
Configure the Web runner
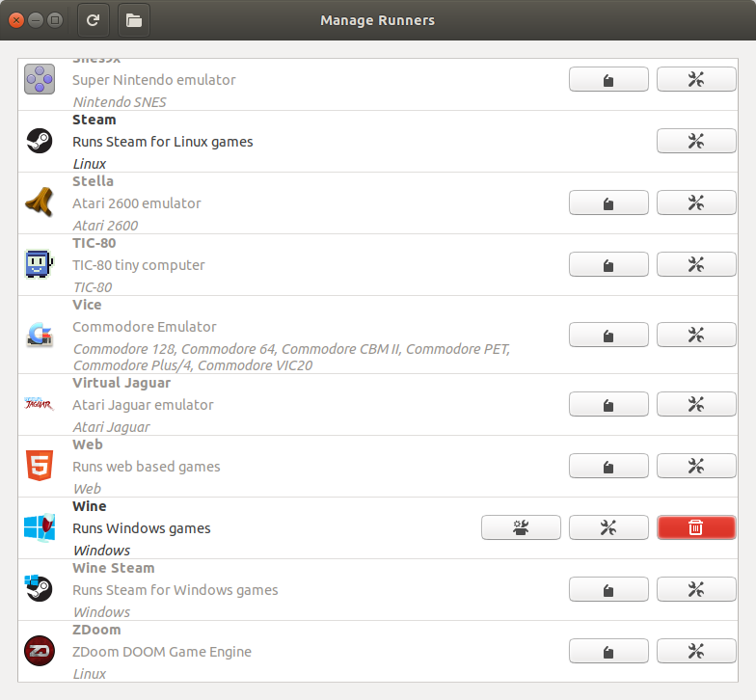tap(696, 467)
